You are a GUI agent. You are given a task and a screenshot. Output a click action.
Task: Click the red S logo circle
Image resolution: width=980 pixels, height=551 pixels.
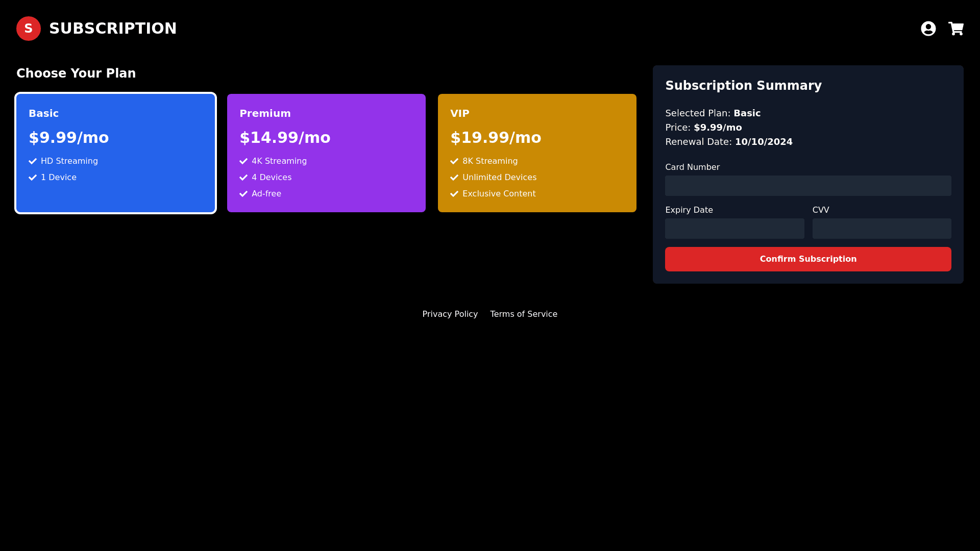[x=29, y=29]
